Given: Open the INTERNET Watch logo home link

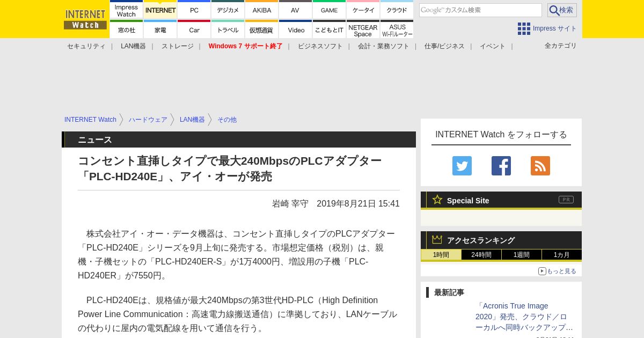Looking at the screenshot, I should 85,19.
